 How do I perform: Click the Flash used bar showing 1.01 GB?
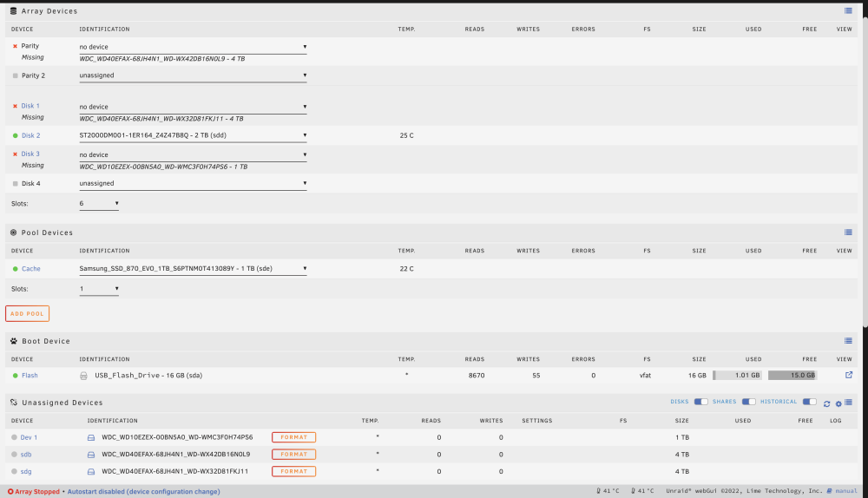(737, 375)
